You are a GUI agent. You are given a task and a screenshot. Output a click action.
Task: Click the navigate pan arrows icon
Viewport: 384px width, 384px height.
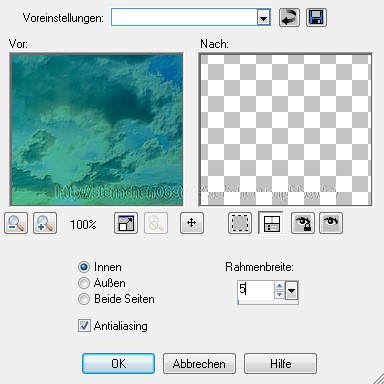[192, 223]
